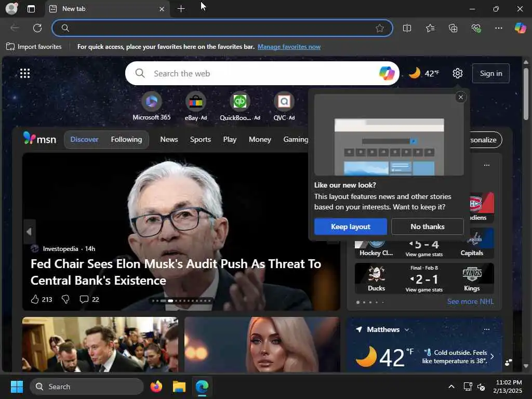
Task: Launch Copilot from the toolbar
Action: pyautogui.click(x=521, y=28)
